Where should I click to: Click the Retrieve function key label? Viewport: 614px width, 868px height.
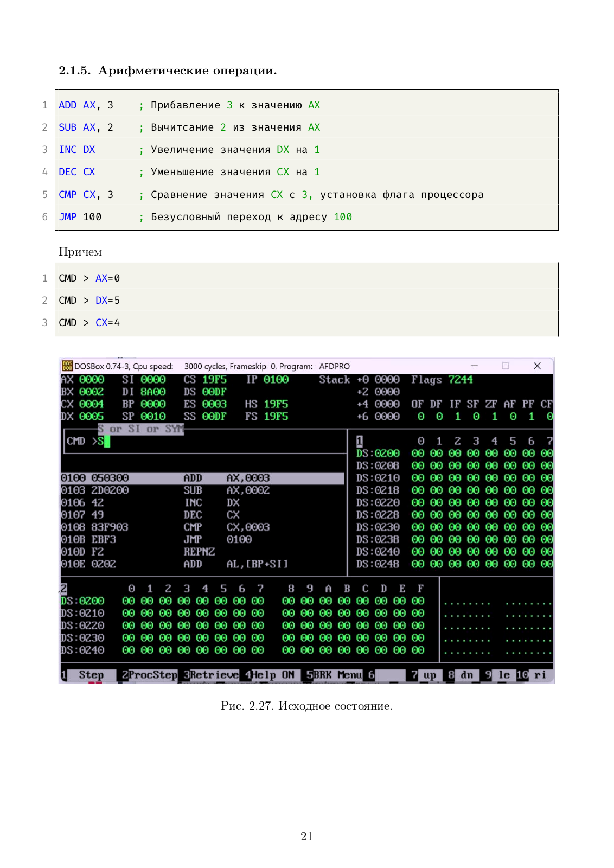(214, 675)
